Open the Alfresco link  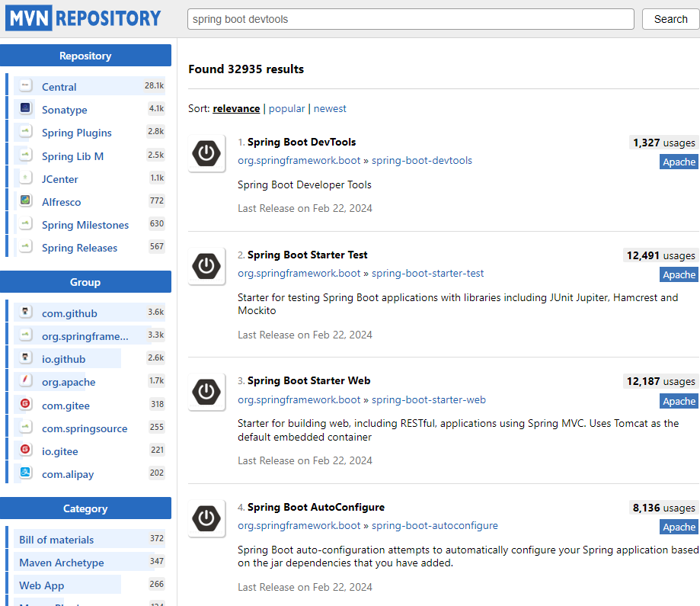61,202
